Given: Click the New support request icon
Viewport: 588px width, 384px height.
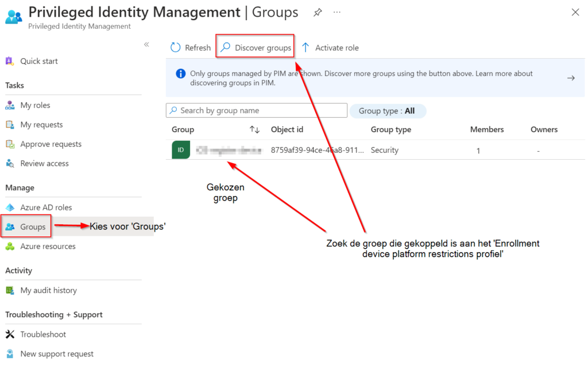Looking at the screenshot, I should pyautogui.click(x=10, y=354).
